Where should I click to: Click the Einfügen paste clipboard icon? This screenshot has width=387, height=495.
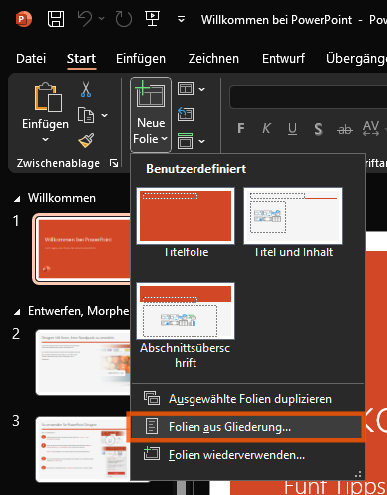(x=48, y=97)
